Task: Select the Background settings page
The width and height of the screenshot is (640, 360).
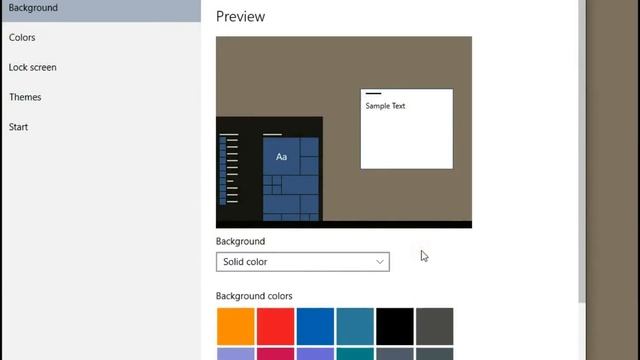Action: pyautogui.click(x=101, y=10)
